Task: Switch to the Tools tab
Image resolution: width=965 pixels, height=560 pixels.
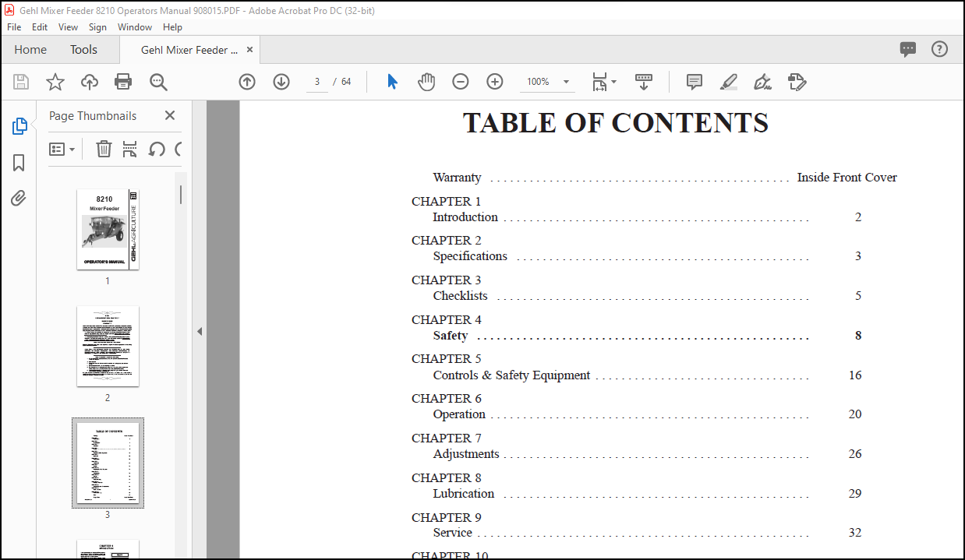Action: pyautogui.click(x=83, y=49)
